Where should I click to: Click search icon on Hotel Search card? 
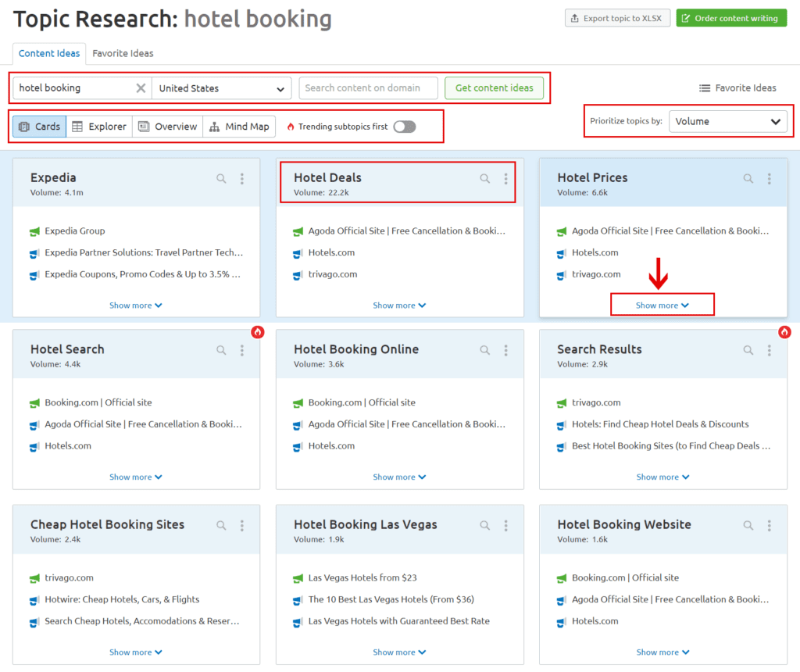(x=221, y=350)
